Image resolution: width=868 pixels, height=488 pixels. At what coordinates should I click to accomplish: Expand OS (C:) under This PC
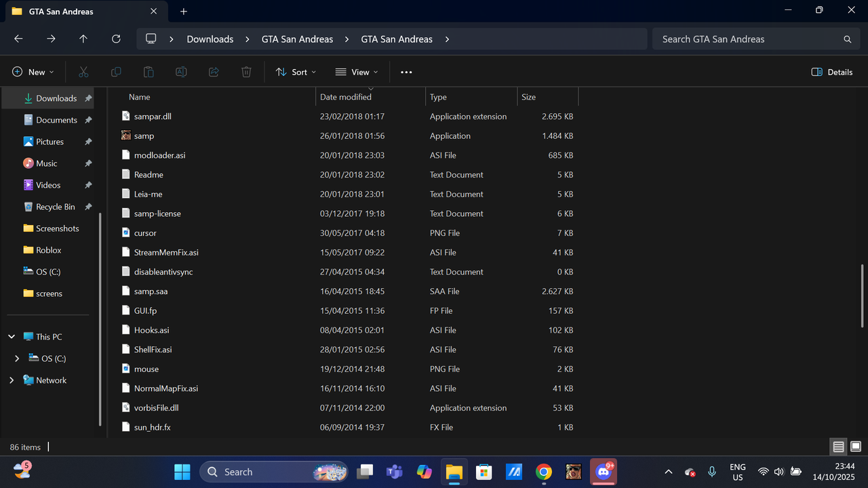17,359
